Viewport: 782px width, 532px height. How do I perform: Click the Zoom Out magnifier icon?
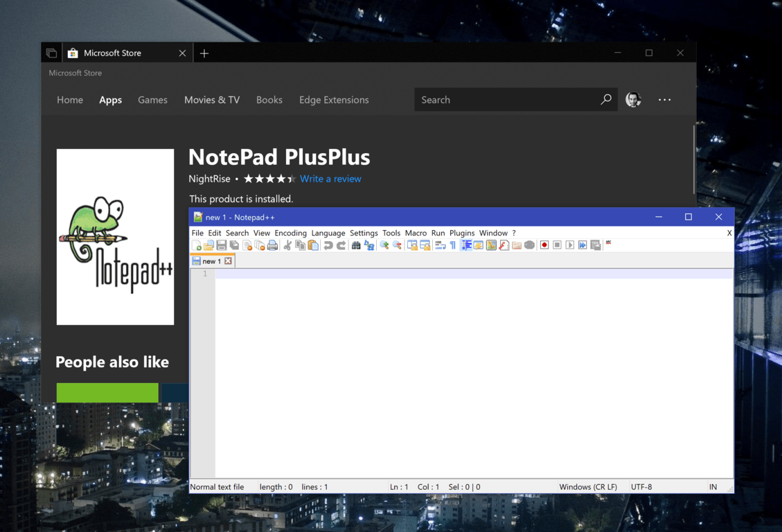[397, 245]
